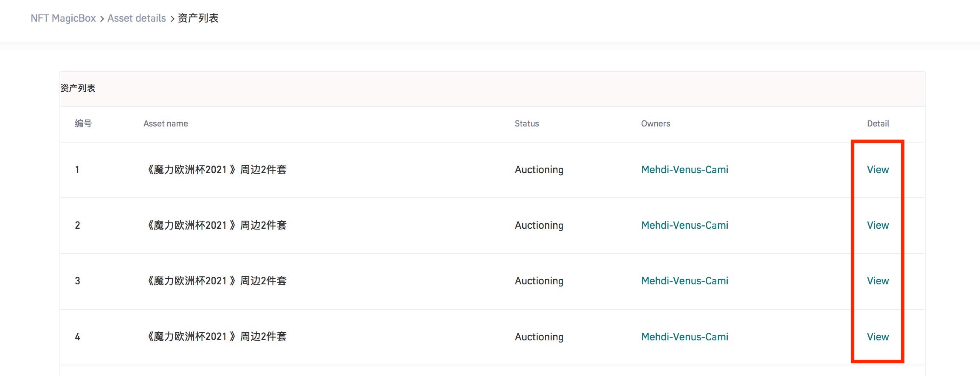The width and height of the screenshot is (980, 376).
Task: Select asset name in row 4
Action: [217, 337]
